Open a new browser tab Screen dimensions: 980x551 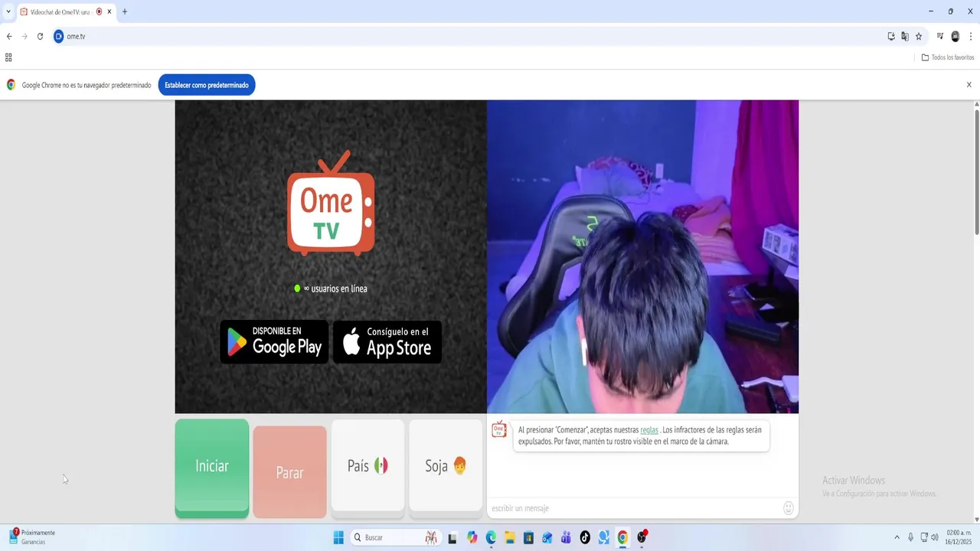pyautogui.click(x=125, y=11)
